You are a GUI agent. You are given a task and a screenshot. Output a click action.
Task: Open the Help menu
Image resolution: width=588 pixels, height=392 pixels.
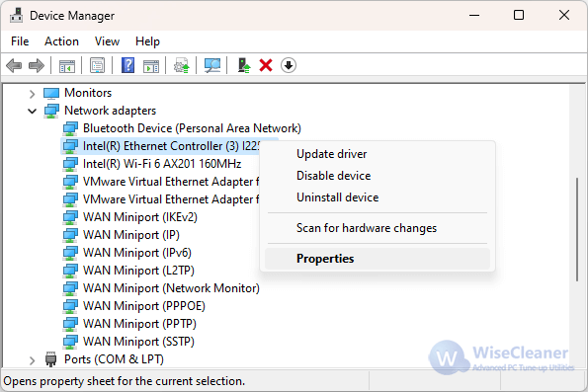147,41
